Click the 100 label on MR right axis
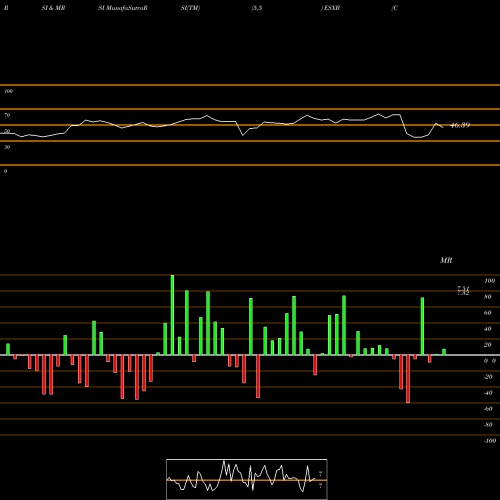Screen dimensions: 500x500 coord(489,281)
